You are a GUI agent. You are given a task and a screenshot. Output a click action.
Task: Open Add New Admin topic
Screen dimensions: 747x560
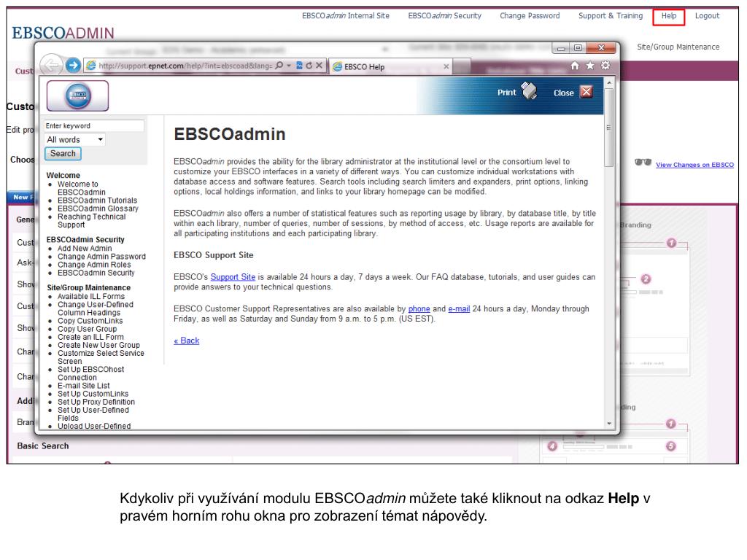click(x=85, y=248)
